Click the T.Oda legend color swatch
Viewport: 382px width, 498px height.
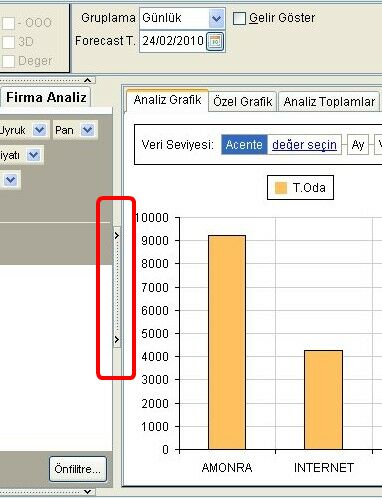[x=281, y=188]
